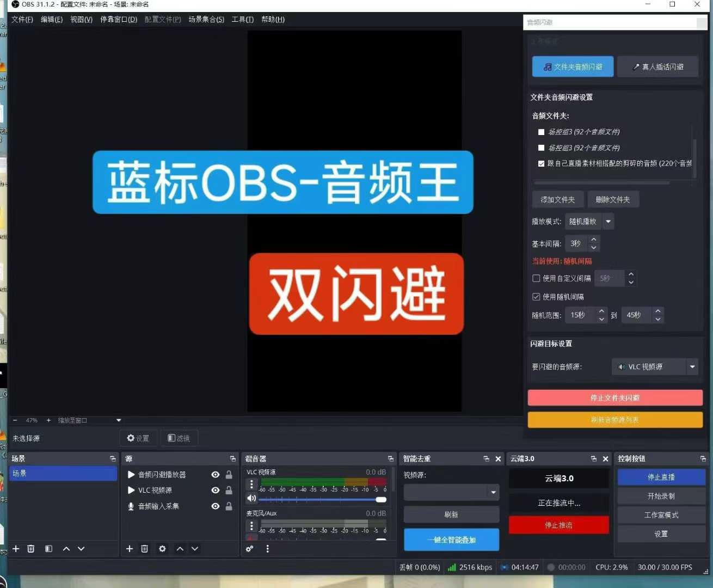Select the 场景 item in the scene list
Screen dimensions: 713x588
point(63,473)
